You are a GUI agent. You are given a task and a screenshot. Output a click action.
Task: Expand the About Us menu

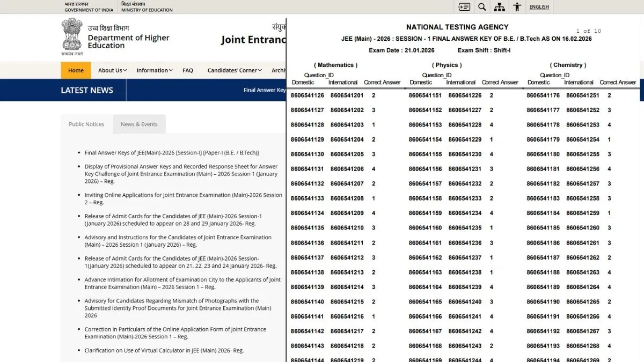[x=113, y=70]
